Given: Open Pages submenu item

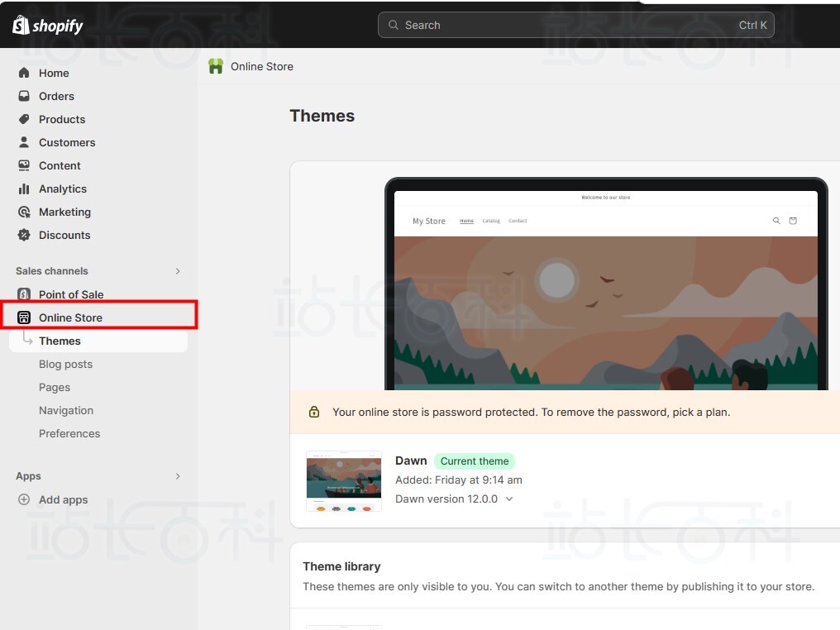Looking at the screenshot, I should [55, 387].
